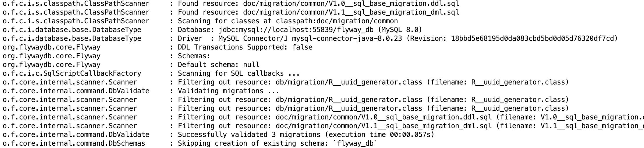This screenshot has width=644, height=148.
Task: Click the first DbValidate logger name
Action: [76, 91]
